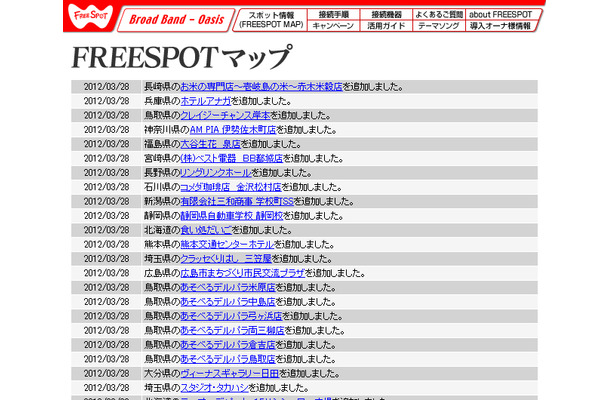Open the あそべるデルパラ倉吉店 link
610x400 pixels.
[x=228, y=345]
